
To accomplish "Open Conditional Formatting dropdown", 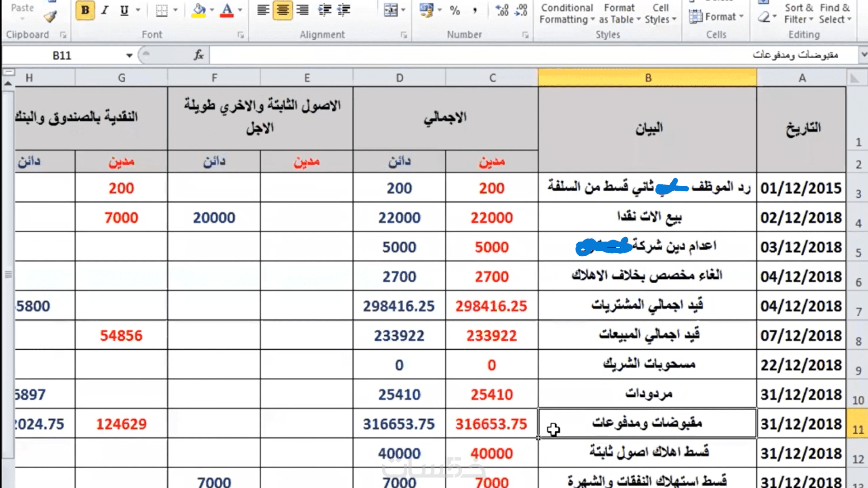I will (x=567, y=14).
